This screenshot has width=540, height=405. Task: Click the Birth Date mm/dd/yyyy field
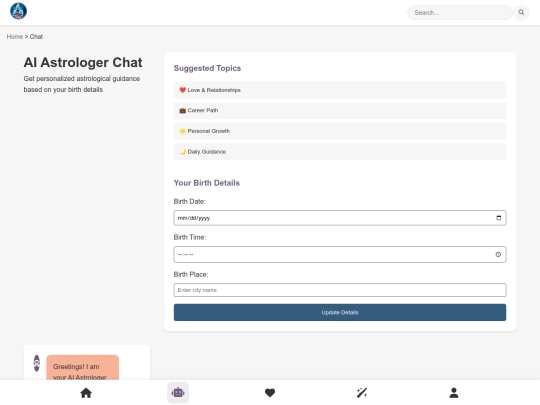click(x=340, y=218)
